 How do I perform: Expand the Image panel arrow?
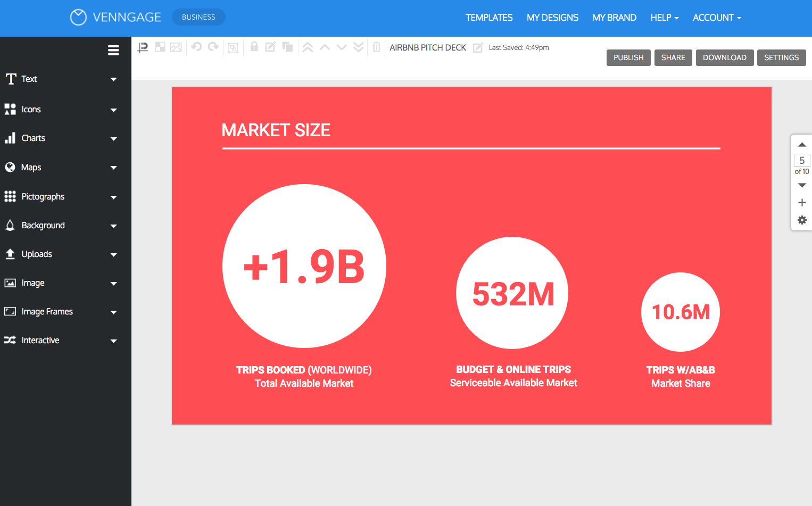click(x=113, y=284)
